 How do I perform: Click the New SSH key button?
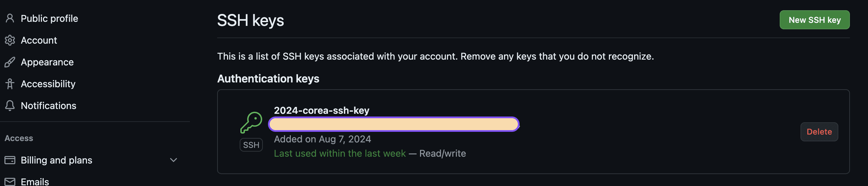click(x=814, y=20)
